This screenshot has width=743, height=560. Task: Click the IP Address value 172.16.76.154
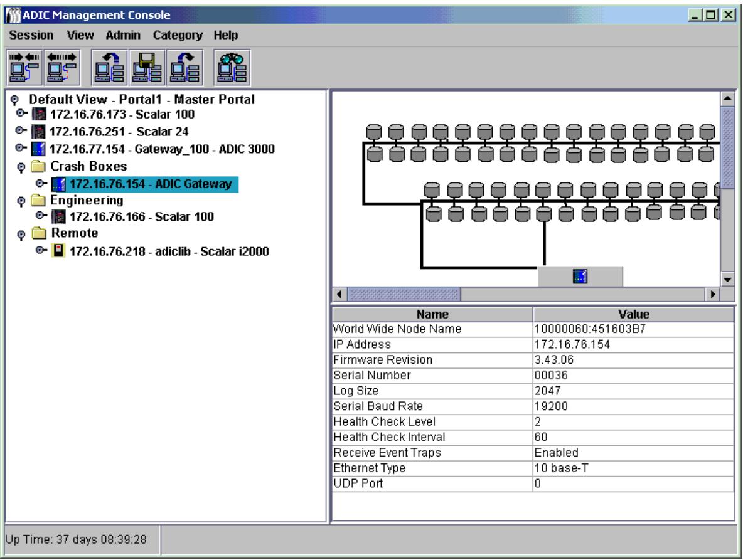point(572,345)
